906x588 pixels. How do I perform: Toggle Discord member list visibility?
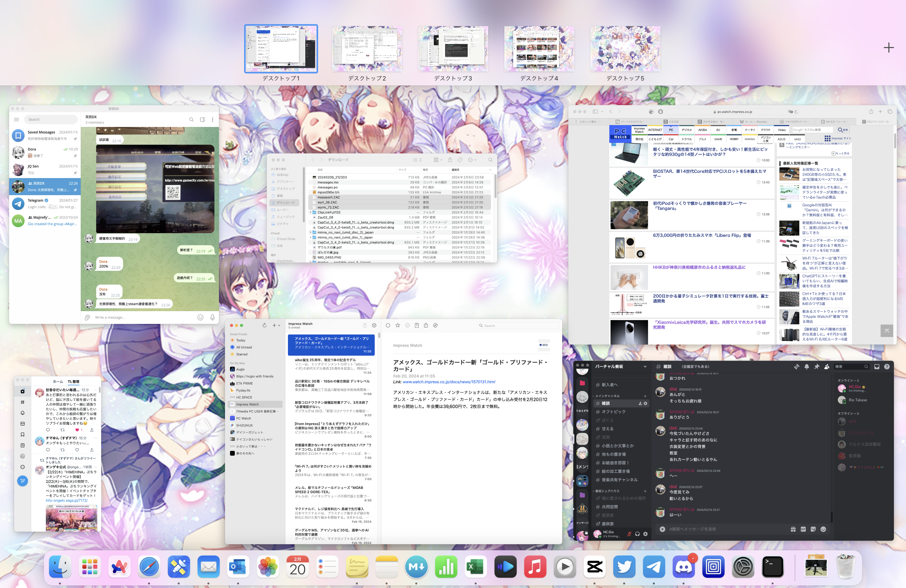pos(826,366)
